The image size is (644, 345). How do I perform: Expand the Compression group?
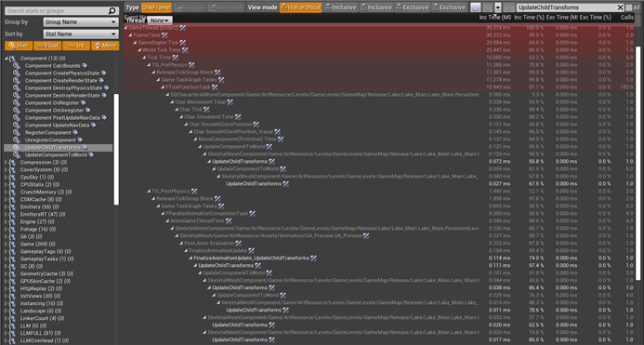point(7,163)
